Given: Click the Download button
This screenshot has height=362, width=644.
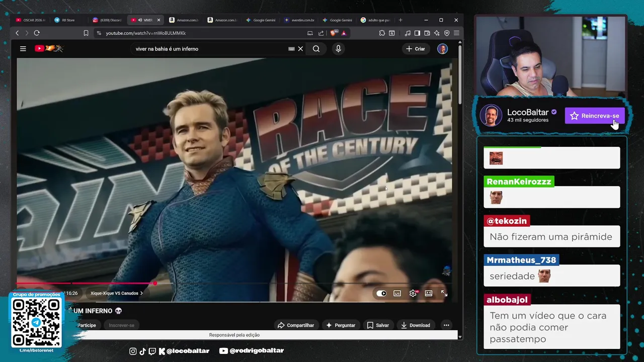Looking at the screenshot, I should pos(415,325).
